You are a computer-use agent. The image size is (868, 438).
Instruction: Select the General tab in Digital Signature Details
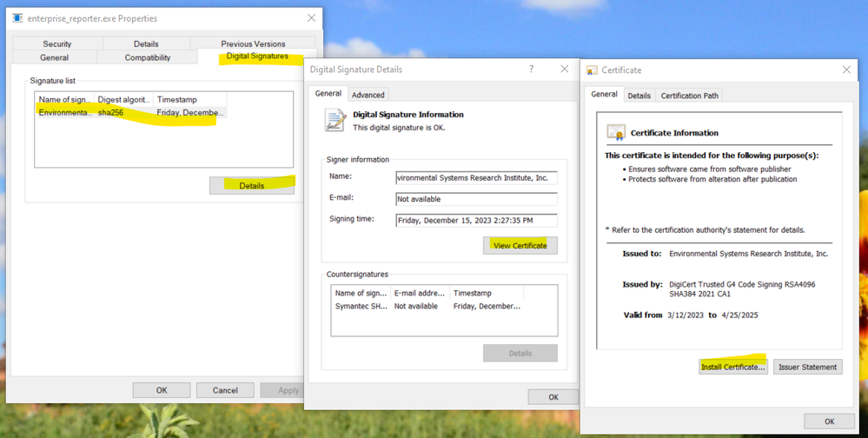pyautogui.click(x=328, y=94)
